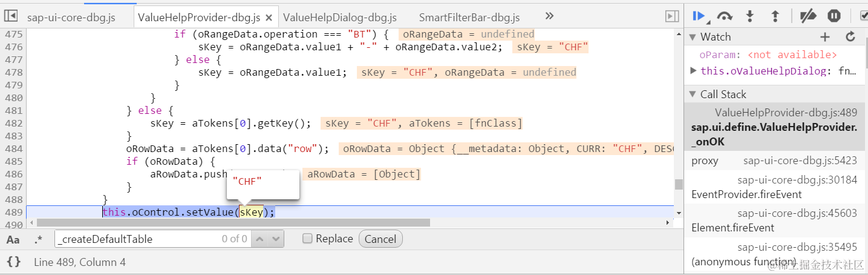Collapse the Call Stack section
This screenshot has width=868, height=275.
coord(693,94)
